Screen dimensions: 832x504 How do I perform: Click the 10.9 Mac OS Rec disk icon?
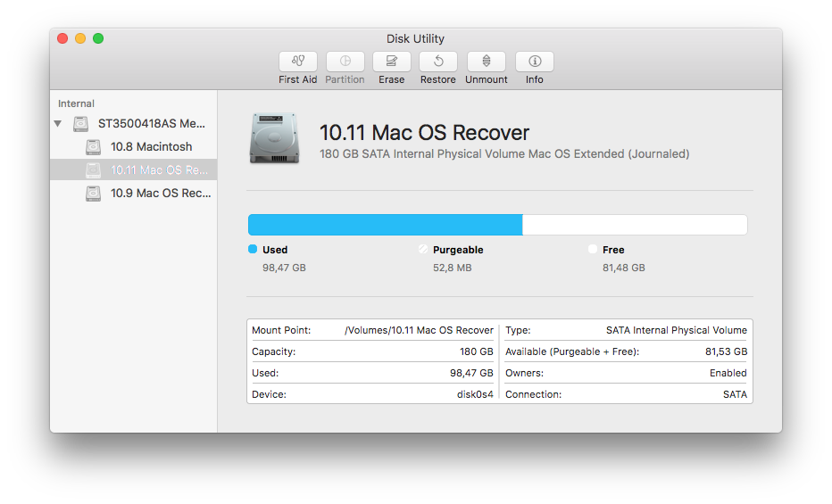point(93,194)
